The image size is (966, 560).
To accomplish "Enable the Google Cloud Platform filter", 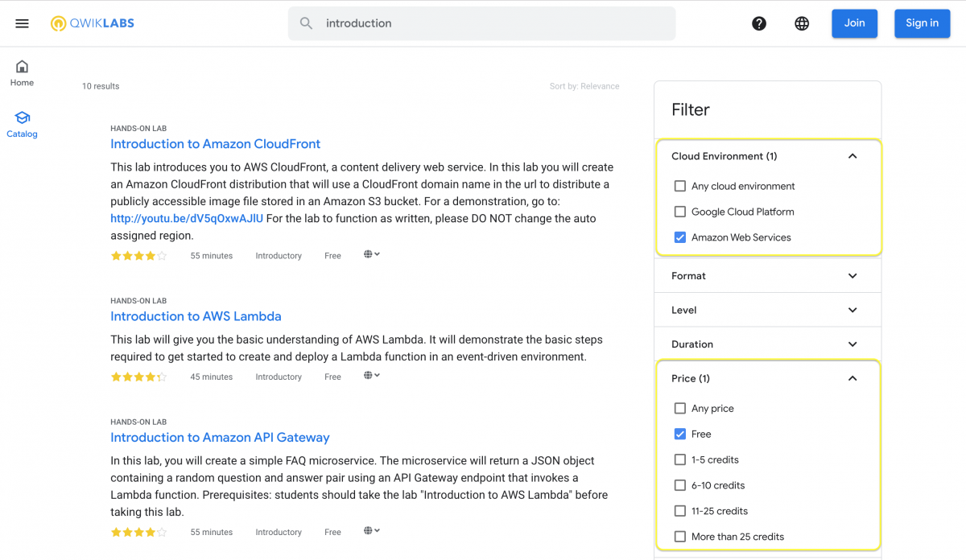I will [x=679, y=211].
